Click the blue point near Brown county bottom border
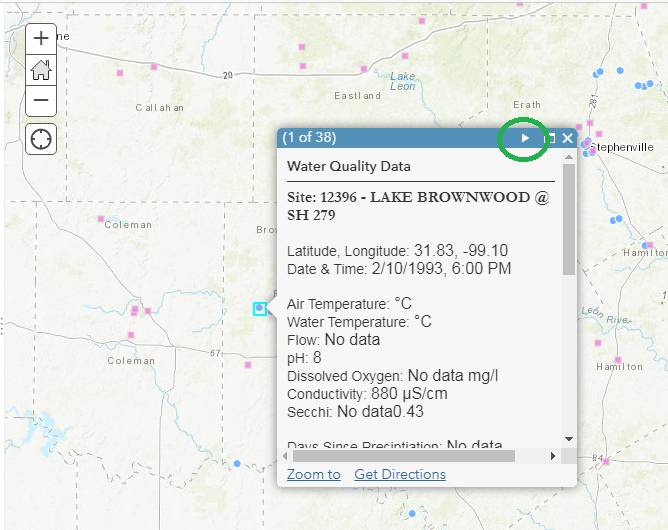Image resolution: width=668 pixels, height=530 pixels. (237, 463)
